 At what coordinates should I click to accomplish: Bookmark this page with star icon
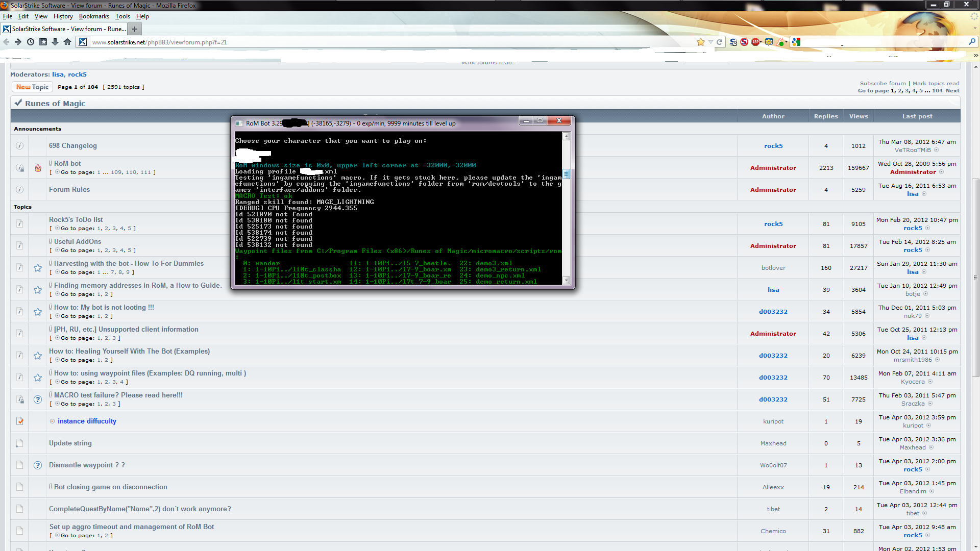701,42
